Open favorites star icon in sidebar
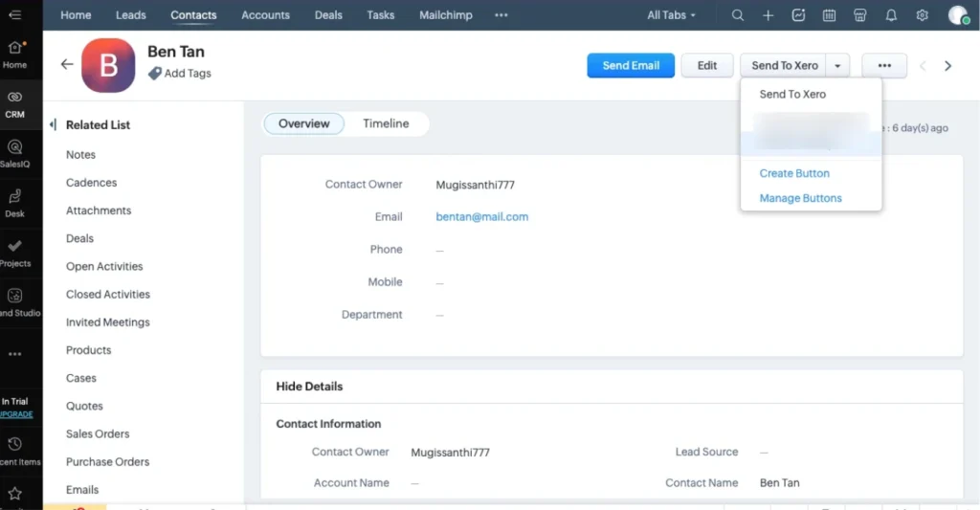Viewport: 980px width, 510px height. (15, 494)
